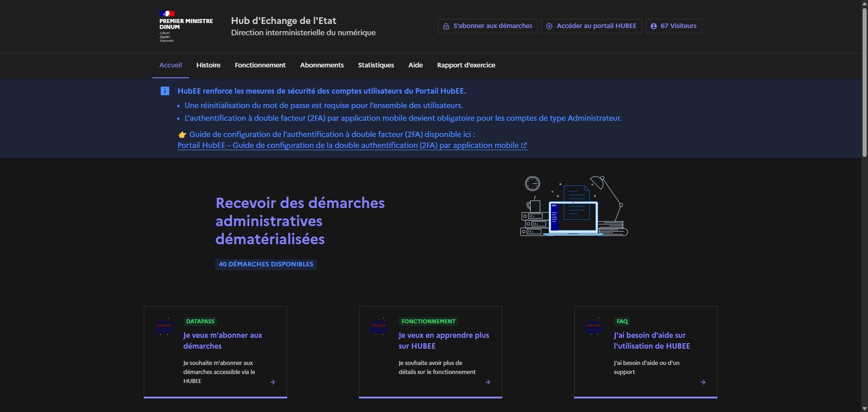Image resolution: width=868 pixels, height=412 pixels.
Task: Click the person icon beside 67 Visiteurs
Action: point(654,26)
